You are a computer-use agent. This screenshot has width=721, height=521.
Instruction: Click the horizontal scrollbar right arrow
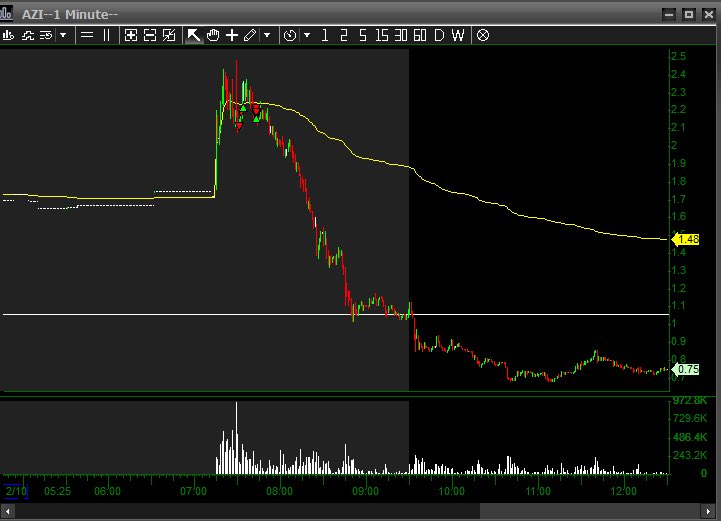coord(708,511)
